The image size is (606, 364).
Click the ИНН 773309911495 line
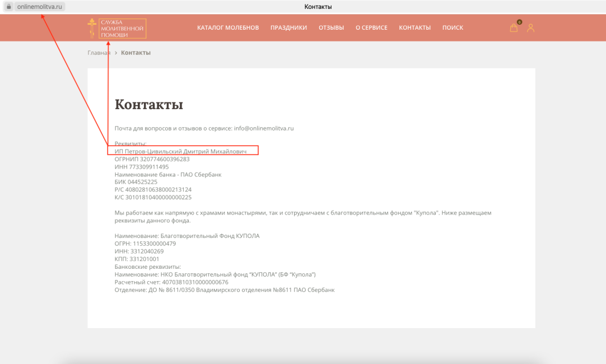[x=142, y=167]
